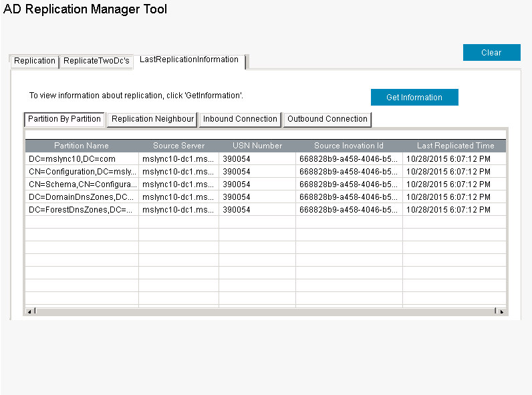Click the horizontal scrollbar right arrow
The image size is (532, 395).
point(501,311)
